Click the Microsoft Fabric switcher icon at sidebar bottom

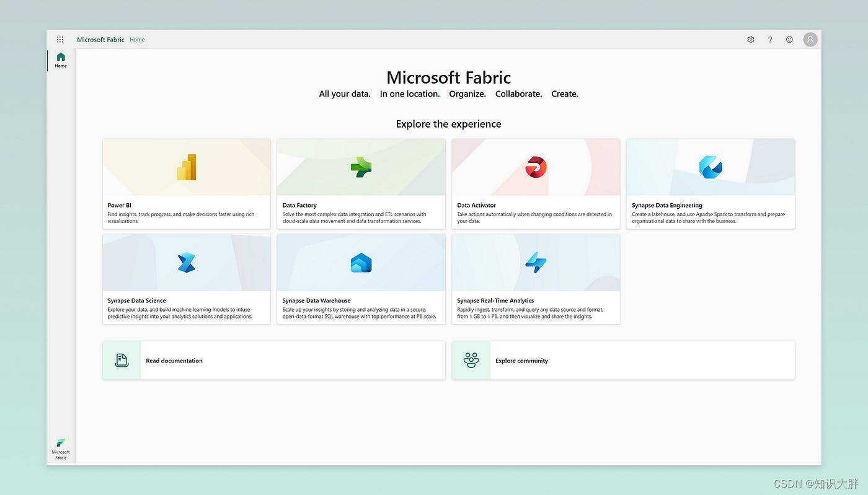tap(61, 443)
